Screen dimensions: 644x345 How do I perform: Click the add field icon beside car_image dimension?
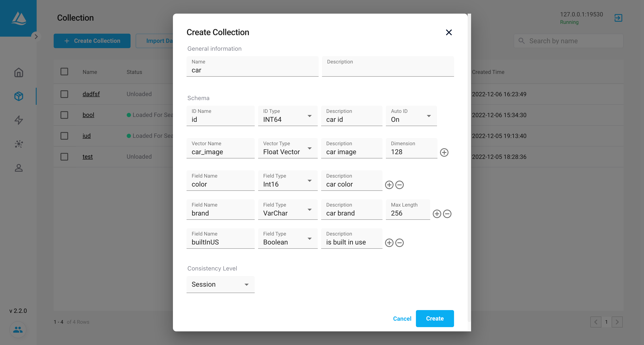click(444, 152)
